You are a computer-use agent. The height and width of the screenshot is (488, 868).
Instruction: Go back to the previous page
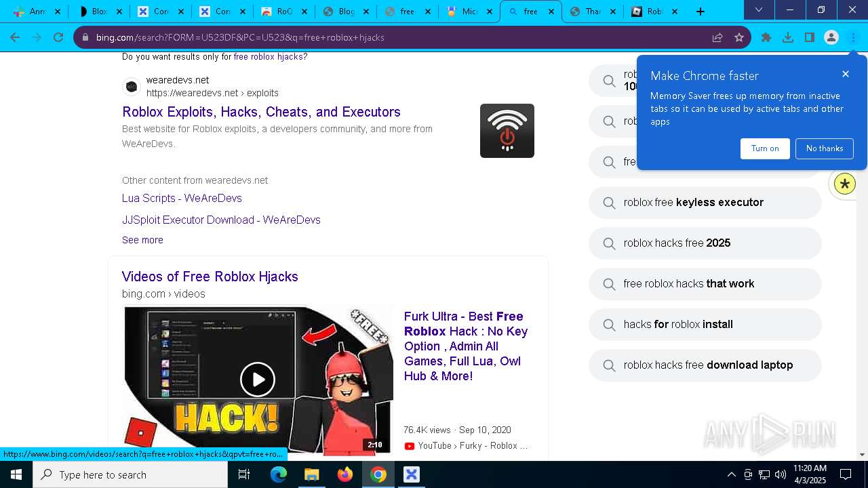[x=16, y=37]
